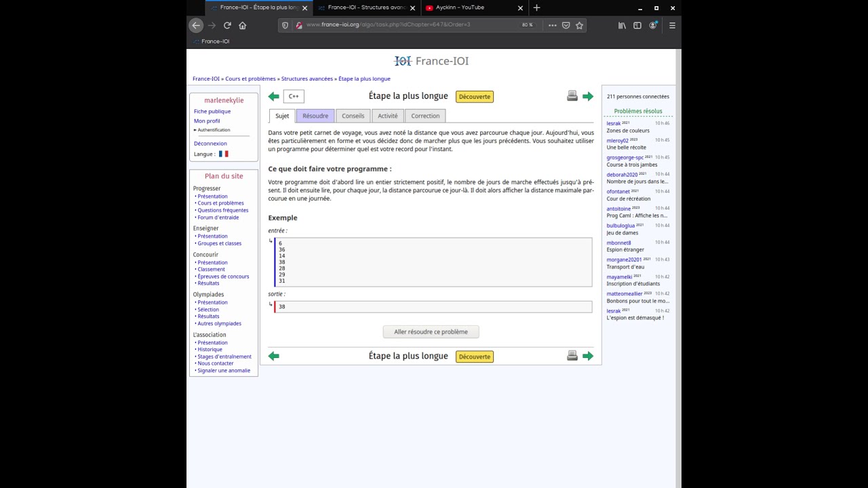Open the Classement link

click(211, 269)
